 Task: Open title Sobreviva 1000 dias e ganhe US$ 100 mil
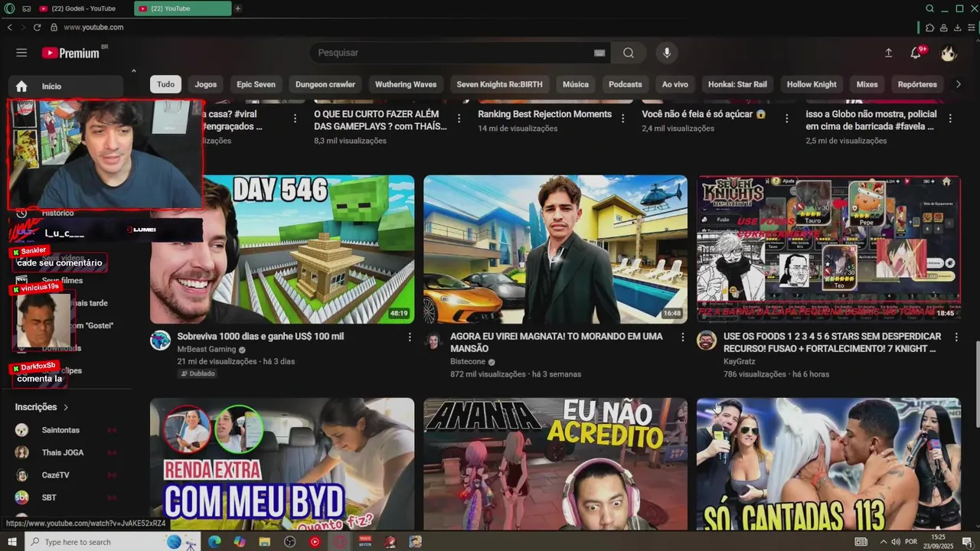[260, 337]
